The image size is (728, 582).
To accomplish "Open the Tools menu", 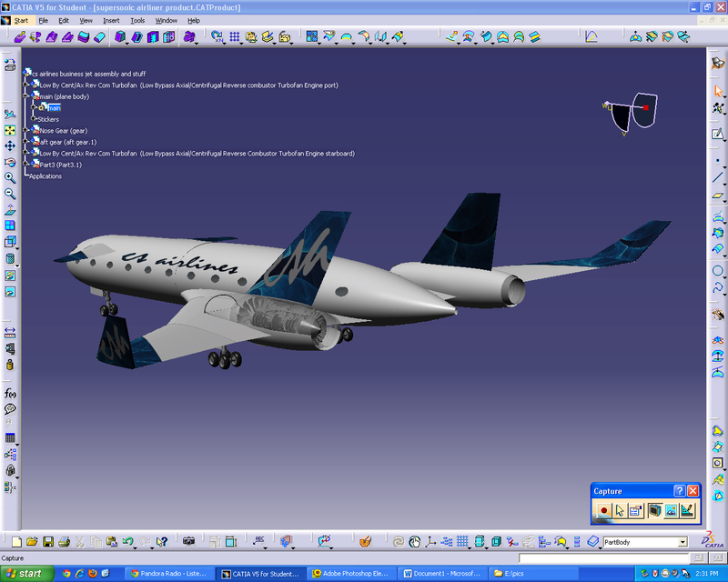I will click(x=136, y=20).
